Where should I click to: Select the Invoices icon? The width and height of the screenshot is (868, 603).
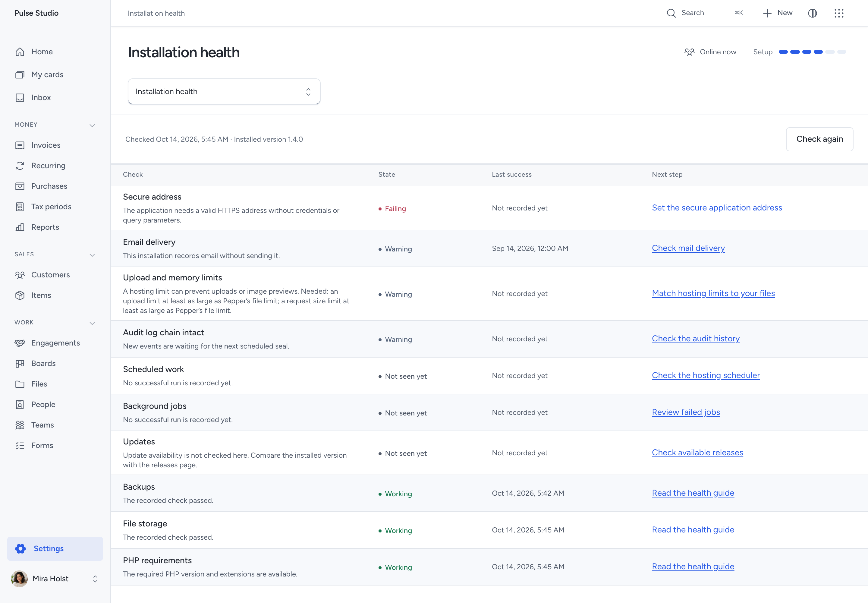20,145
